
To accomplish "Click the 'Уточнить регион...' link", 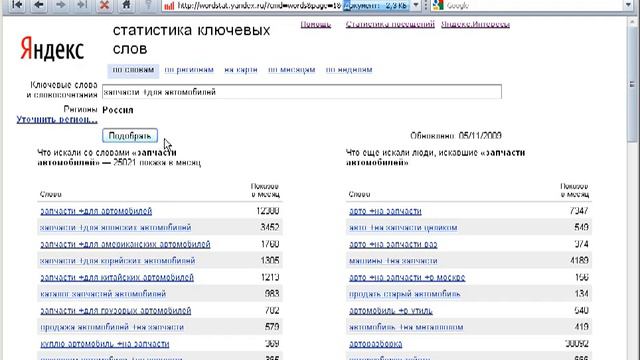I will 57,120.
